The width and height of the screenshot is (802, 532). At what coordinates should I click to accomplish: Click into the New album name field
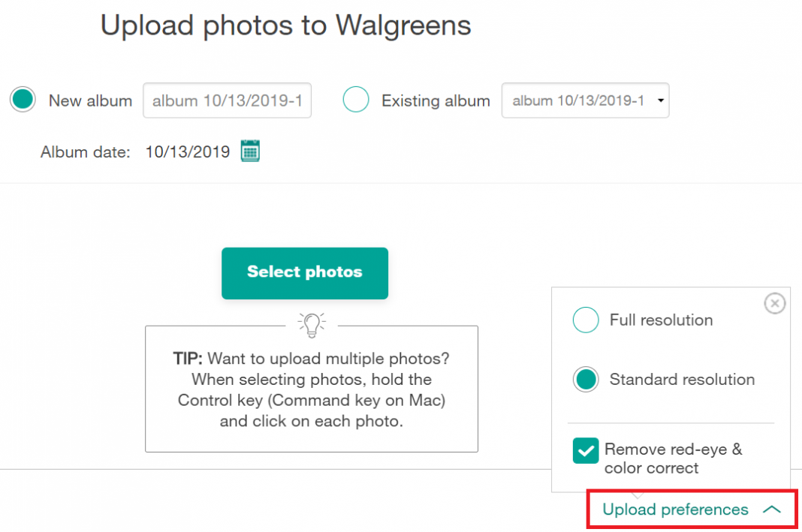tap(227, 101)
